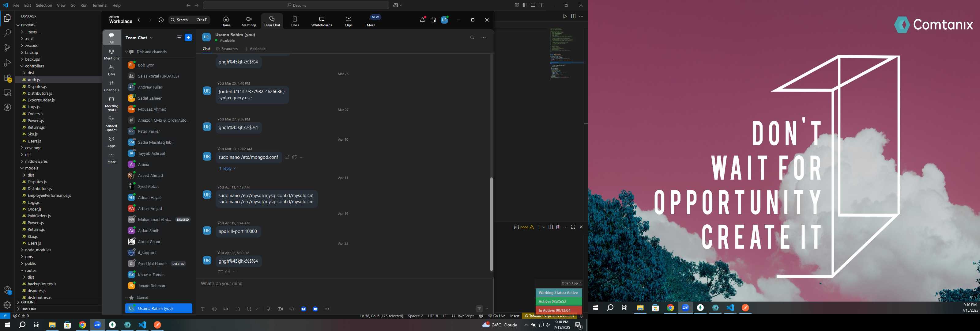
Task: Open VS Code Run and Debug view
Action: (x=7, y=63)
